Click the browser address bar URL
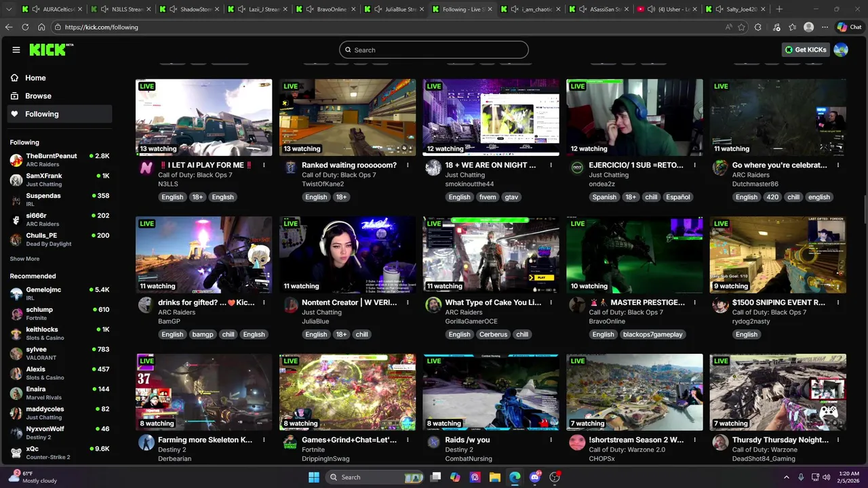The image size is (868, 488). pyautogui.click(x=102, y=27)
